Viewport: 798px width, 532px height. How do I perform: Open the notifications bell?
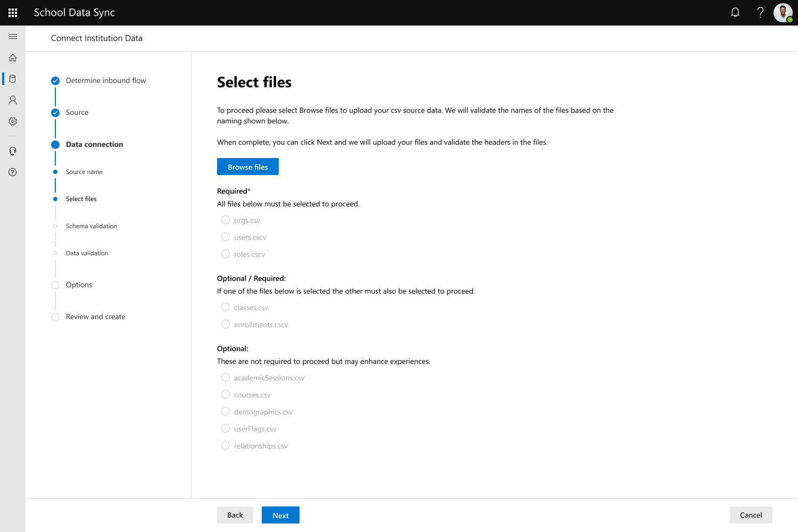pyautogui.click(x=735, y=12)
